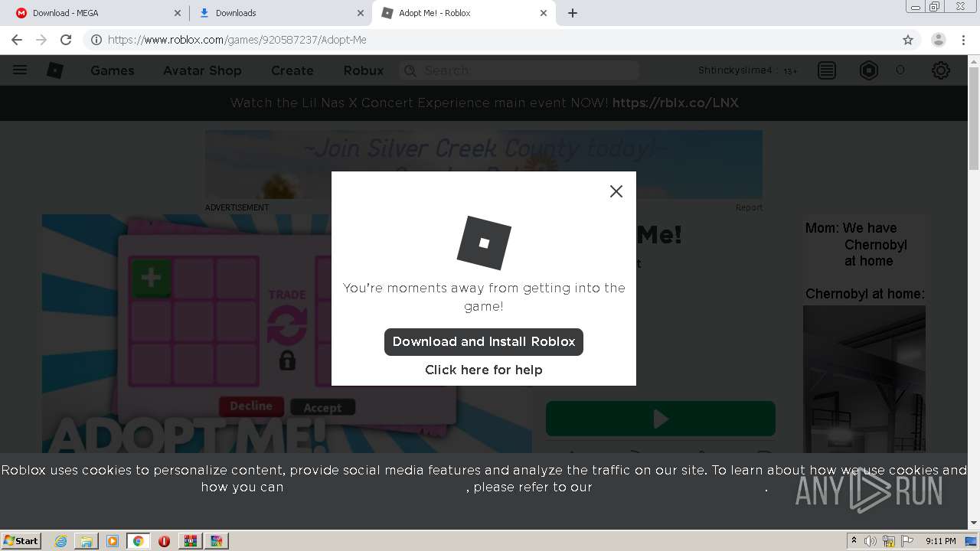
Task: Open Opera from the taskbar
Action: click(x=164, y=541)
